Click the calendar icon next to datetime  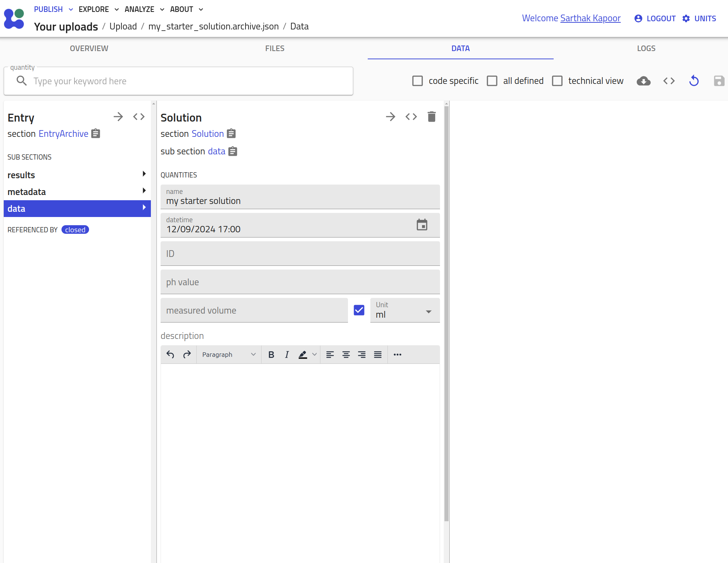point(422,225)
